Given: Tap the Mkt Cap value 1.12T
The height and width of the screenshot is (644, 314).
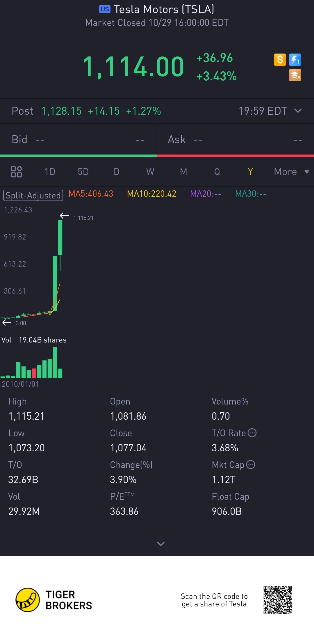Looking at the screenshot, I should pos(224,480).
